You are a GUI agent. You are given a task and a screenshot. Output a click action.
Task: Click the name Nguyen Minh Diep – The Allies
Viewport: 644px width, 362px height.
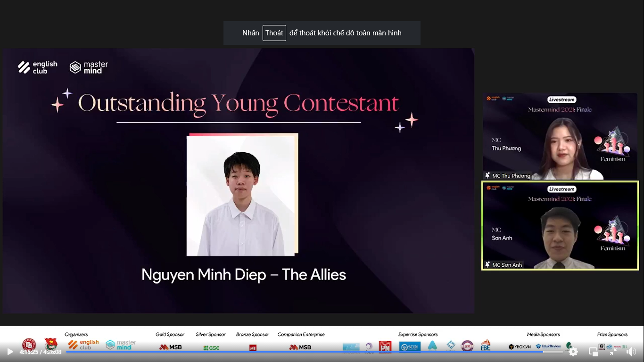tap(244, 274)
